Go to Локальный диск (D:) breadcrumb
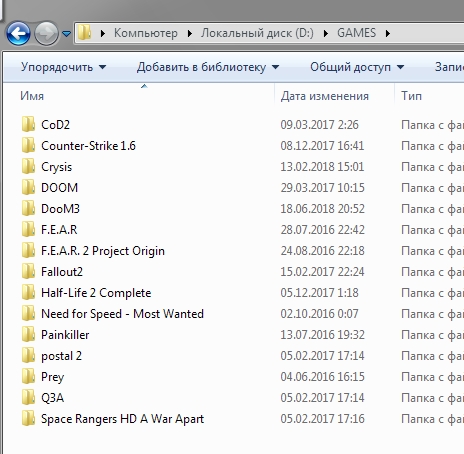This screenshot has height=454, width=464. tap(257, 33)
